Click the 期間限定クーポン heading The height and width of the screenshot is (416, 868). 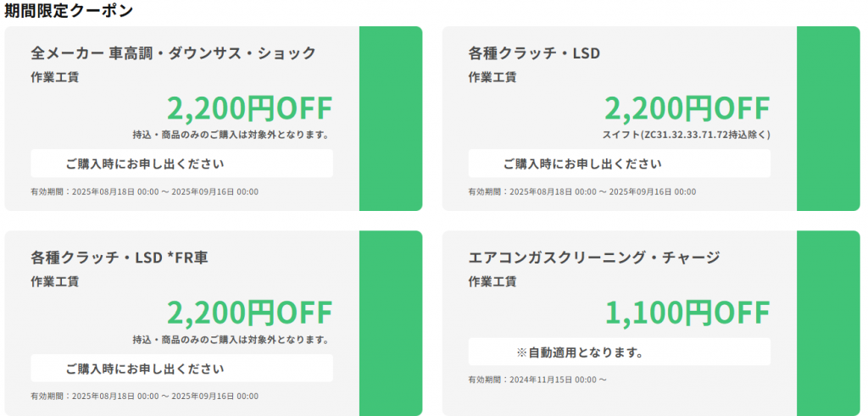(69, 11)
